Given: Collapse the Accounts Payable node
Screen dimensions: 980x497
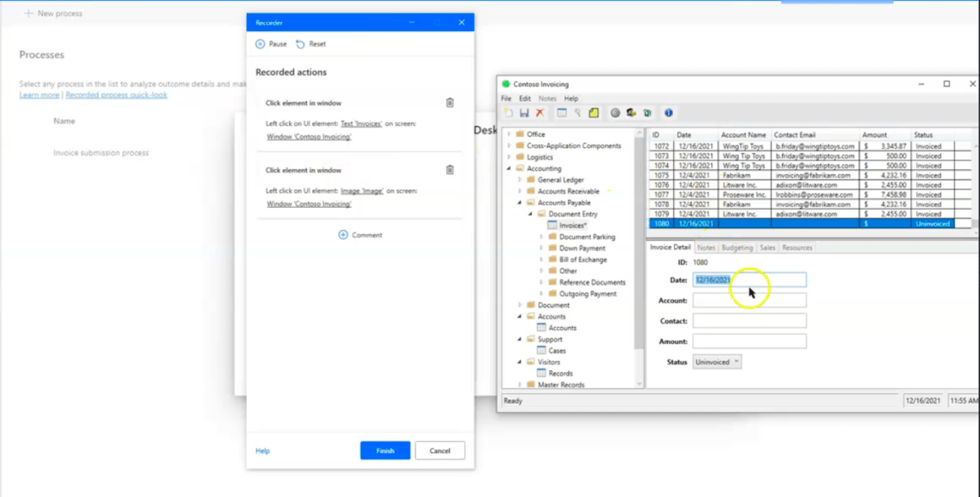Looking at the screenshot, I should 519,203.
